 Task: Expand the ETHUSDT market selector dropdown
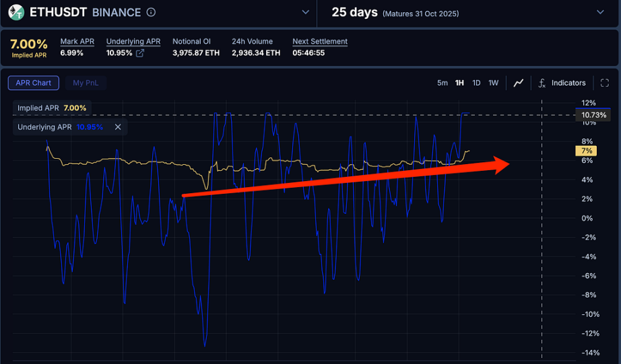pyautogui.click(x=306, y=12)
